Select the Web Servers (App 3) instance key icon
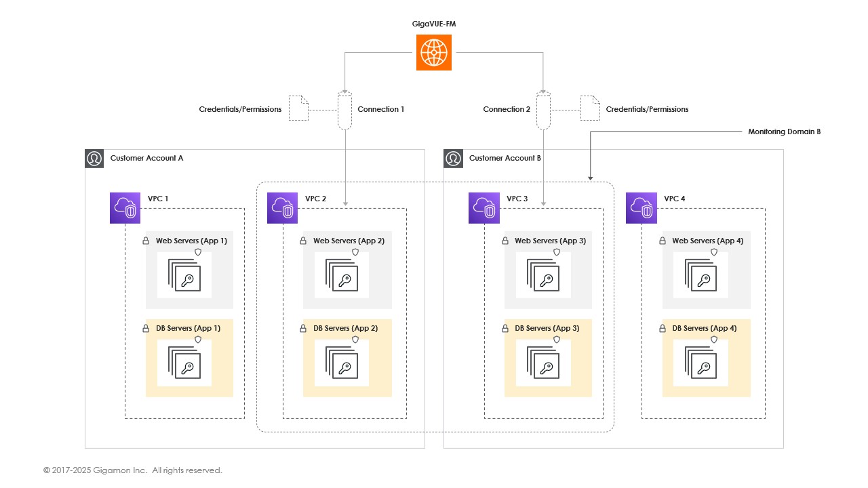 [543, 276]
